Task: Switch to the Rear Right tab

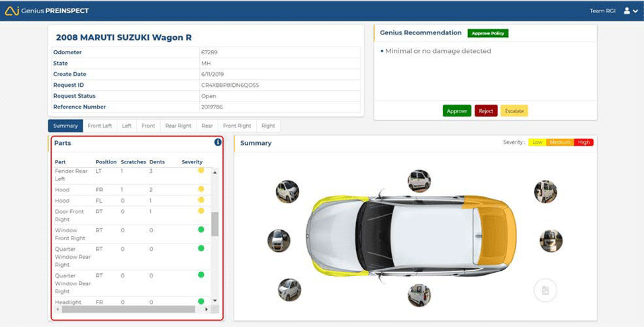Action: pos(178,126)
